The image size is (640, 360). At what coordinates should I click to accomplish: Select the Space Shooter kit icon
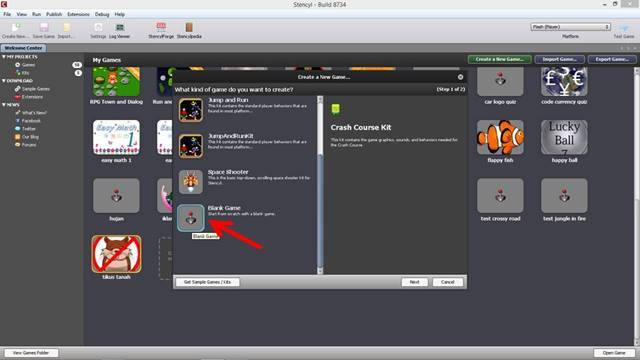pos(191,182)
